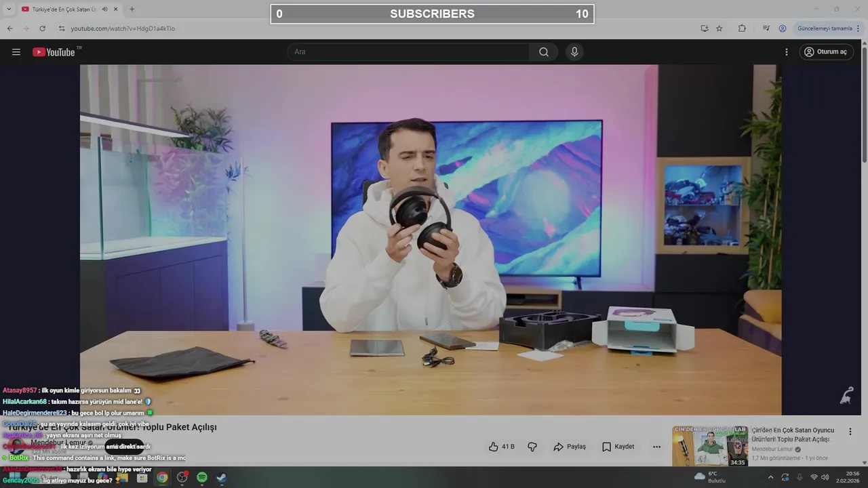Screen dimensions: 868x488
Task: Open Microsoft Store from taskbar
Action: (142, 478)
